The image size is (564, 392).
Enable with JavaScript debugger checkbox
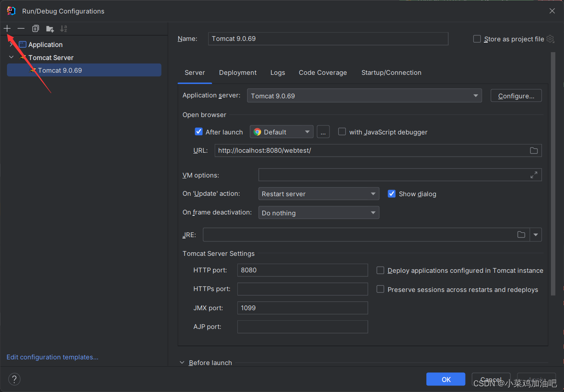[x=342, y=131]
